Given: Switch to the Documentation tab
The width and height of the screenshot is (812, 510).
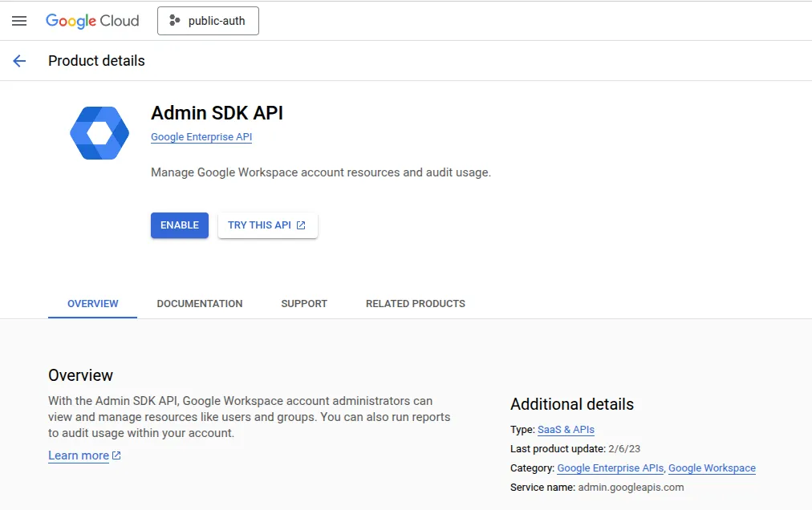Looking at the screenshot, I should tap(199, 303).
